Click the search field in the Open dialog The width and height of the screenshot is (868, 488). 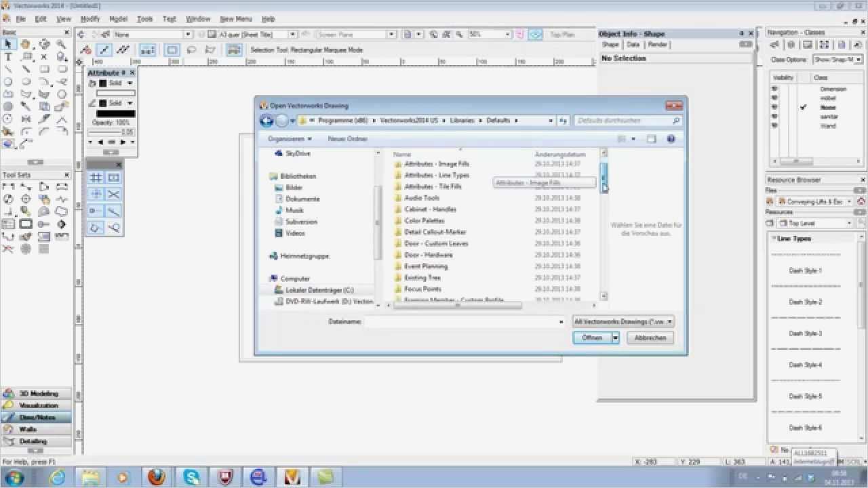(x=629, y=121)
